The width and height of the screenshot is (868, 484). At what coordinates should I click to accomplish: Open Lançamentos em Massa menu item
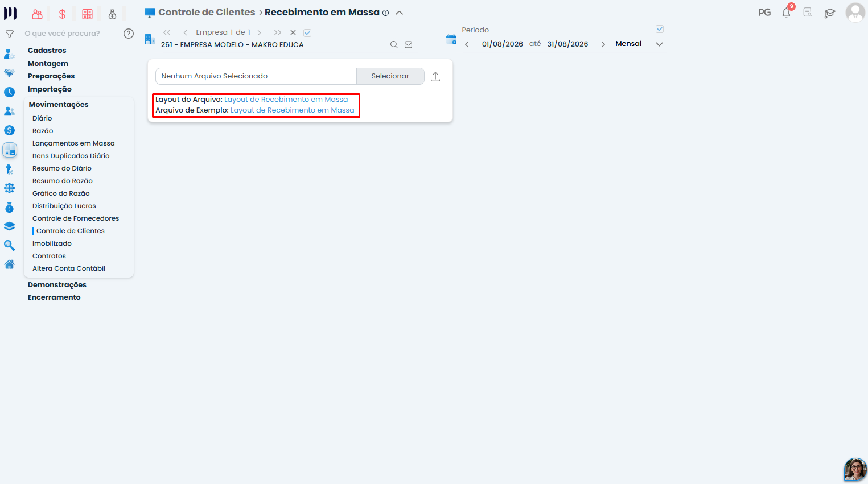click(73, 143)
